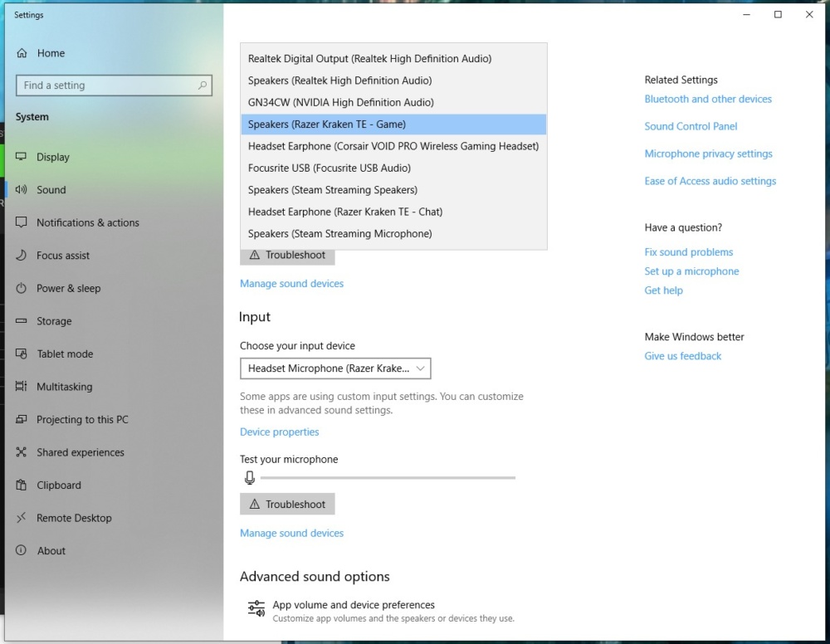Pick Speakers (Razer Kraken TE - Game)

393,124
